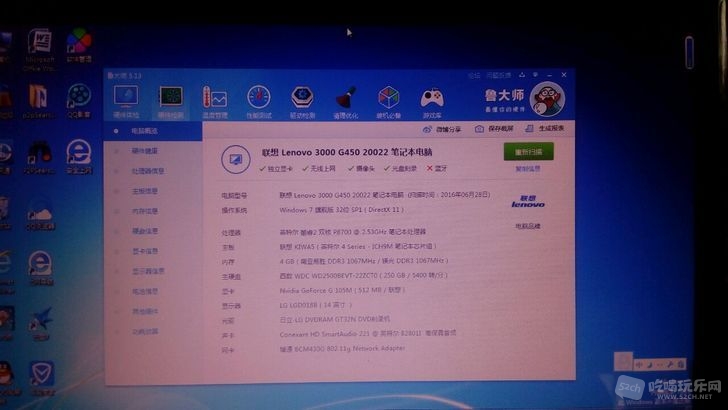Launch 性能测试 gauge icon
The width and height of the screenshot is (728, 410).
[x=259, y=97]
